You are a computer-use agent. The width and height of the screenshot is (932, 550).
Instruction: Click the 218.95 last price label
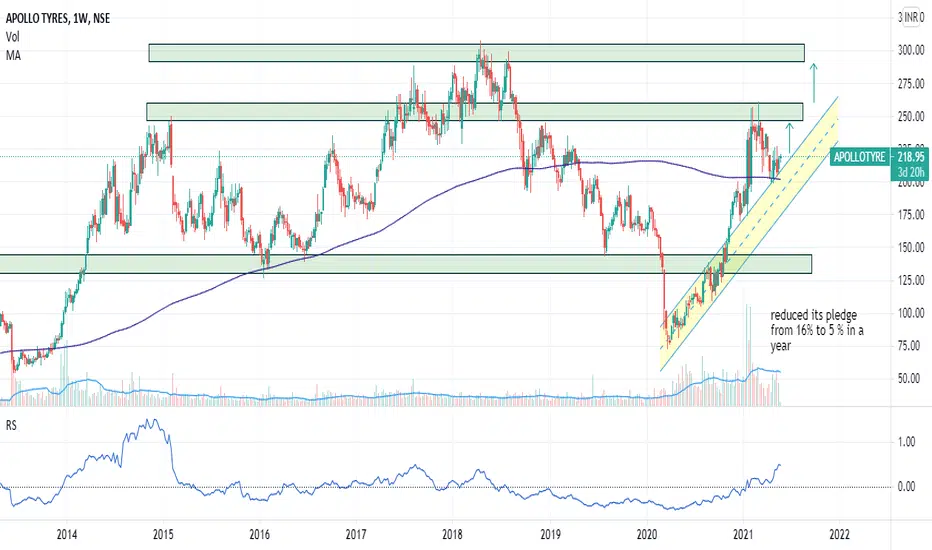click(911, 157)
